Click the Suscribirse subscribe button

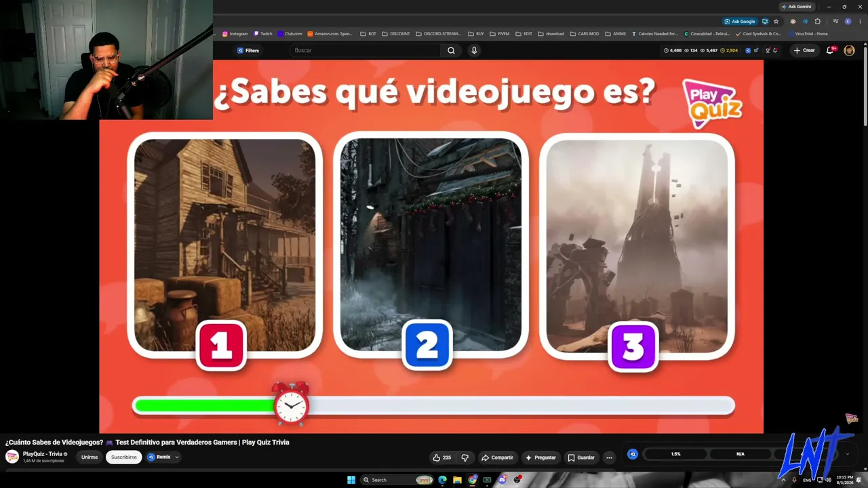click(123, 457)
